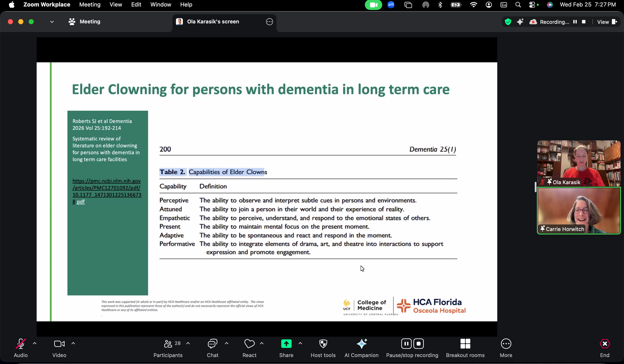Image resolution: width=624 pixels, height=364 pixels.
Task: Expand the Share options caret
Action: pyautogui.click(x=300, y=343)
